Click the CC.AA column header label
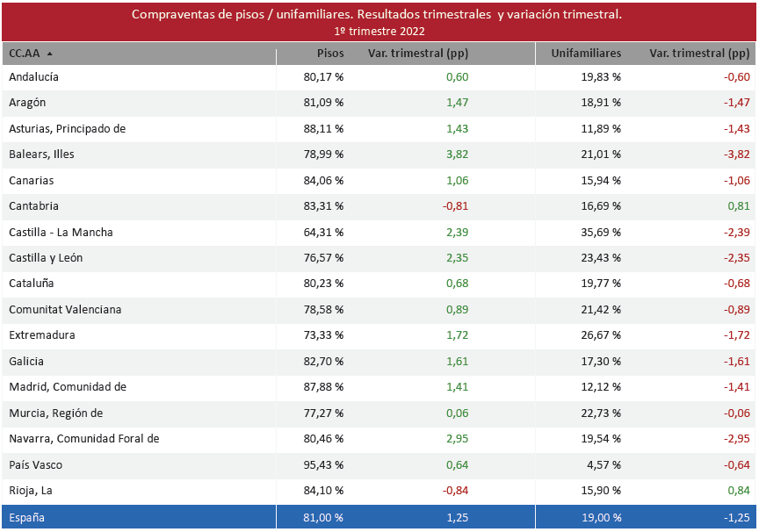 pyautogui.click(x=24, y=54)
